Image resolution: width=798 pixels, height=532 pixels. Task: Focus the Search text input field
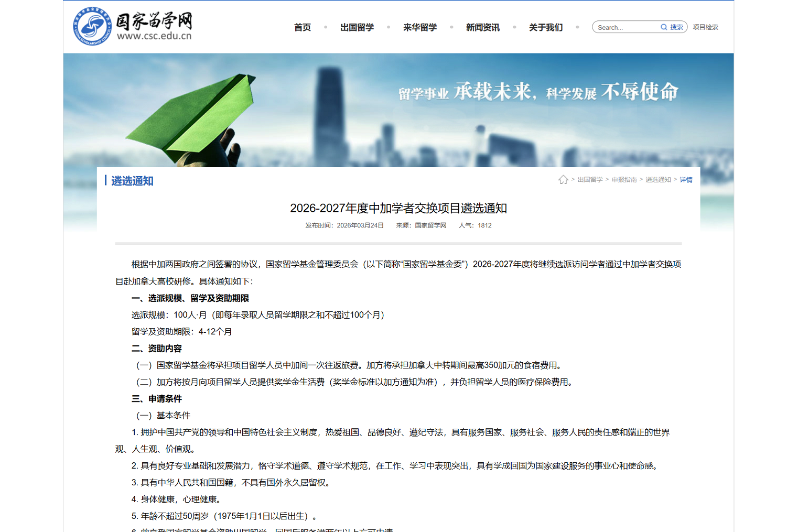(x=627, y=27)
